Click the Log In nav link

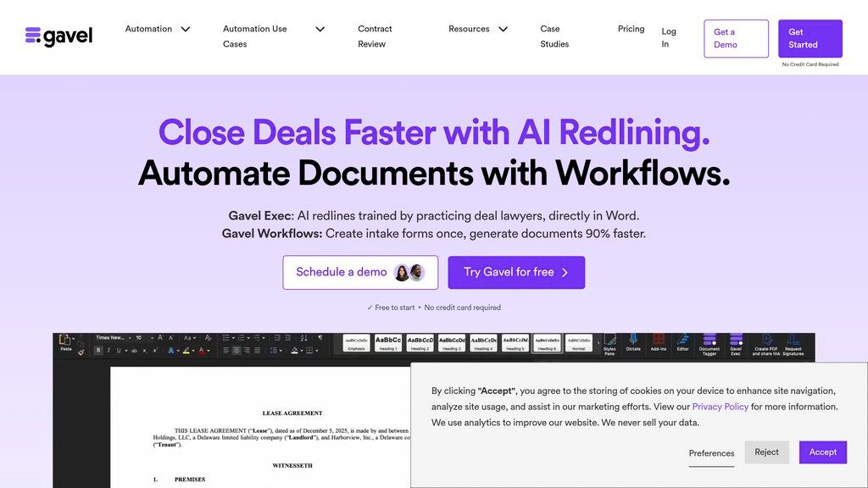669,37
